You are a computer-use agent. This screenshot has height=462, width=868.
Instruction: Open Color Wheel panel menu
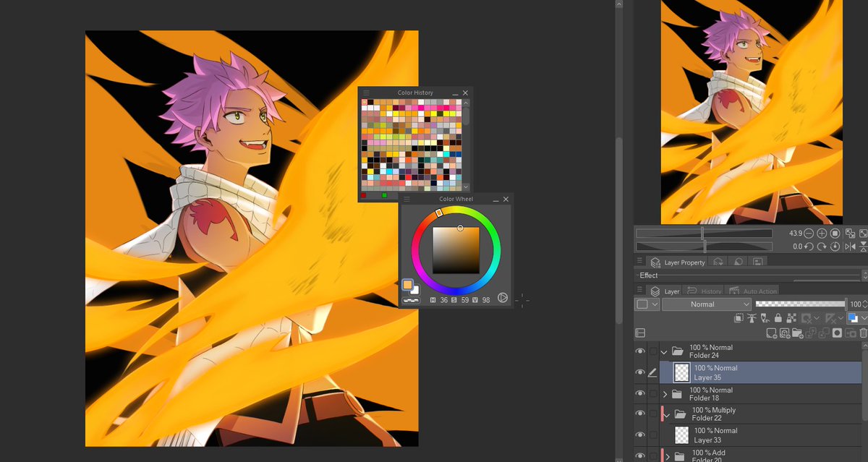tap(407, 199)
